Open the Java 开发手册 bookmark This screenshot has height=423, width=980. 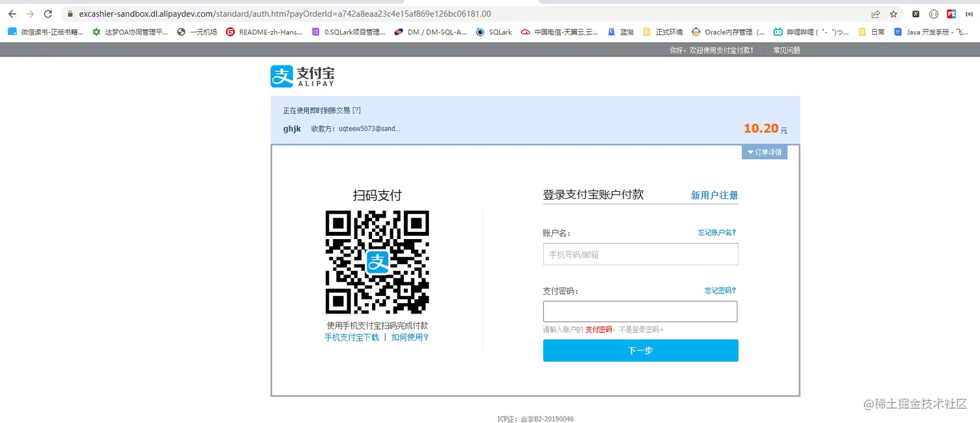931,32
